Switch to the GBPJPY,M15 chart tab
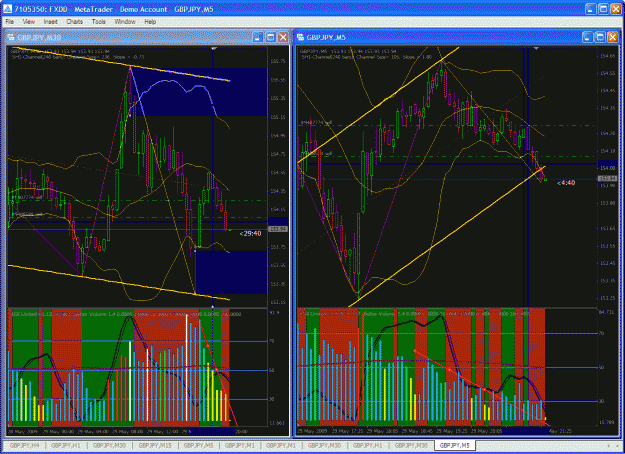Viewport: 625px width, 454px height. tap(155, 445)
